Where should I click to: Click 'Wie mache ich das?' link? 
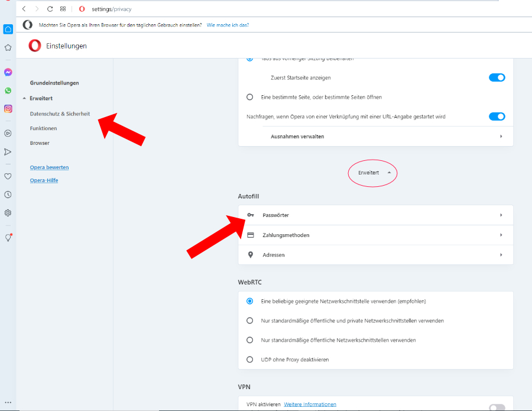coord(228,25)
